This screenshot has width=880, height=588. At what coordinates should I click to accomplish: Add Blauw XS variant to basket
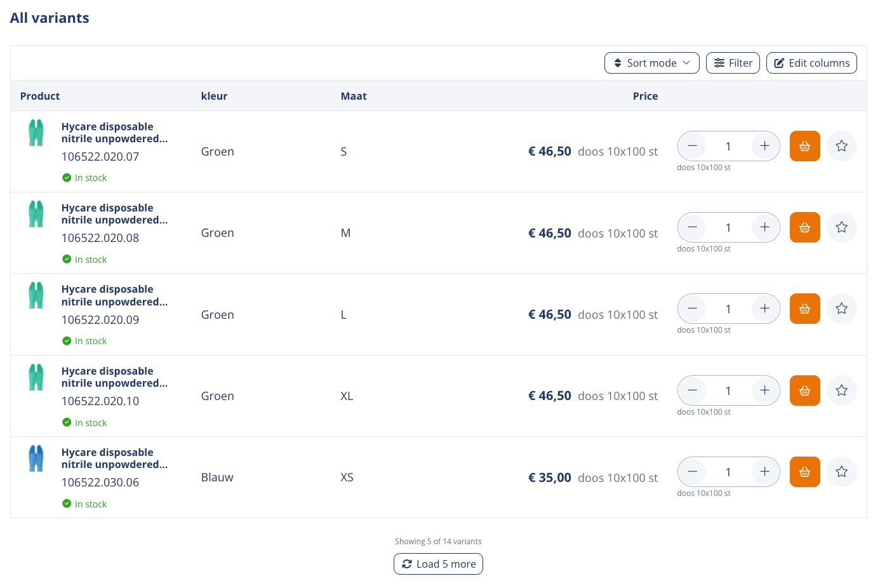(804, 472)
